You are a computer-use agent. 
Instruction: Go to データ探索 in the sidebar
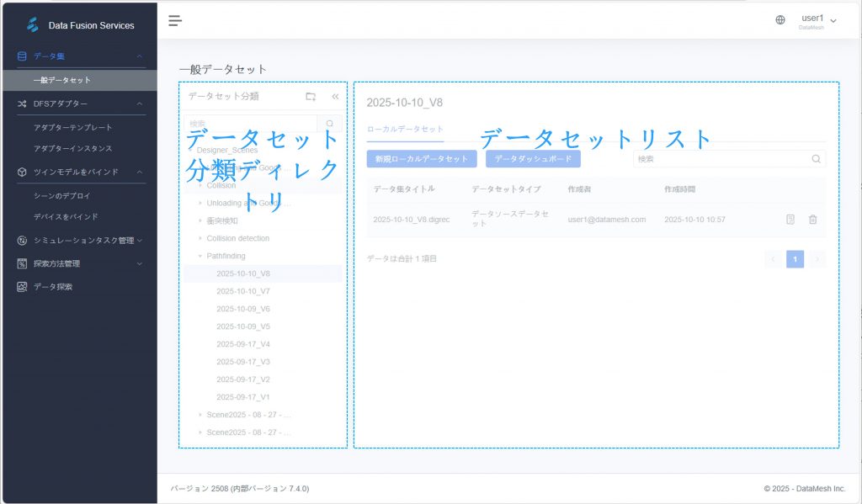(x=52, y=287)
